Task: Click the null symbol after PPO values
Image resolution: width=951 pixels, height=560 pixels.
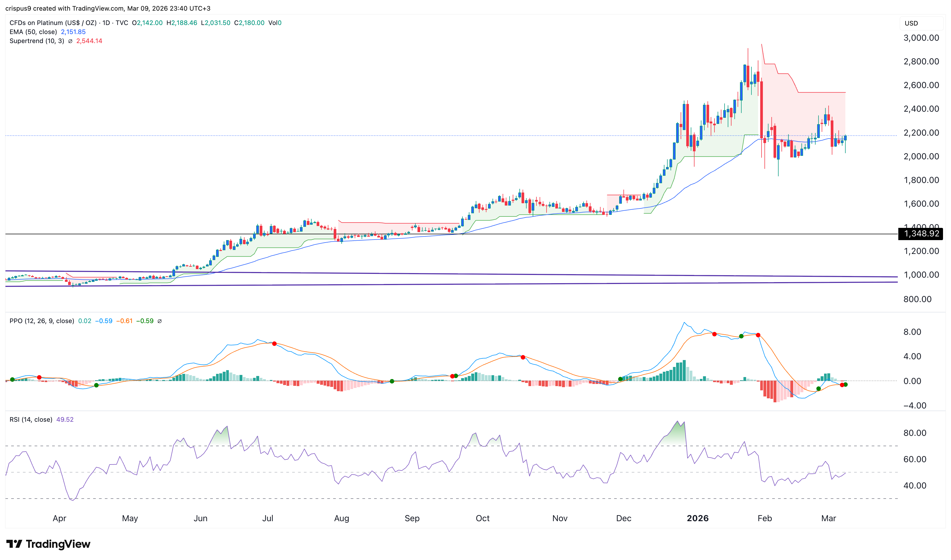Action: click(x=160, y=321)
